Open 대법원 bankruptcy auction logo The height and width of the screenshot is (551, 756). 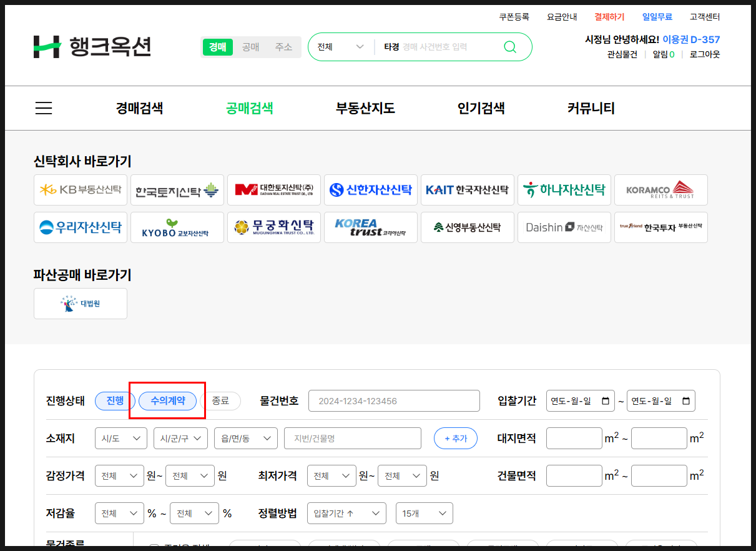click(x=81, y=304)
